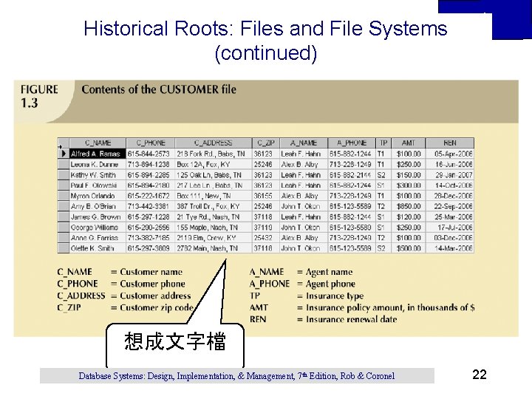The image size is (532, 399).
Task: Click address 2782 Main, Nash, TN
Action: [x=208, y=248]
